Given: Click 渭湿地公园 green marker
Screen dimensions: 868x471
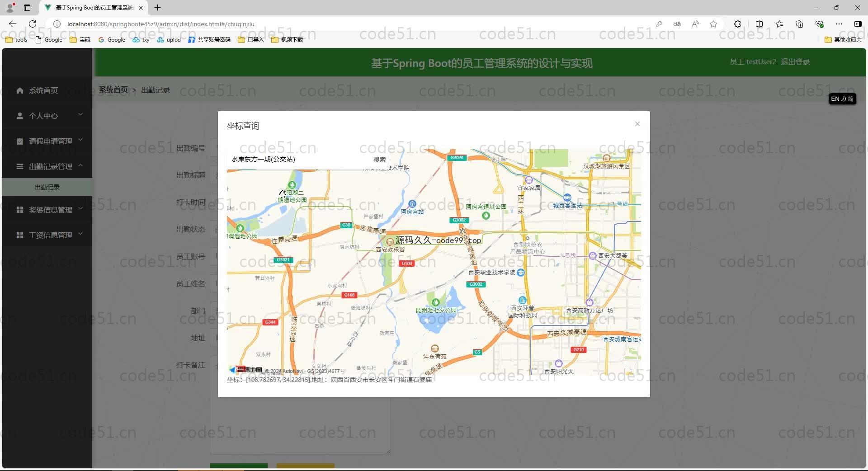Looking at the screenshot, I should [x=240, y=228].
